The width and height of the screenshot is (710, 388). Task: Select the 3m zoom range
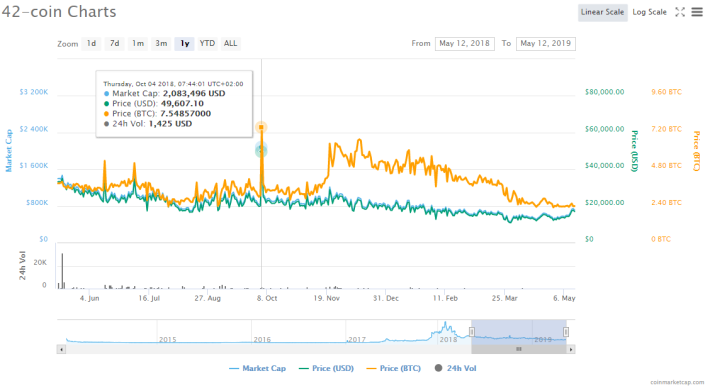161,43
